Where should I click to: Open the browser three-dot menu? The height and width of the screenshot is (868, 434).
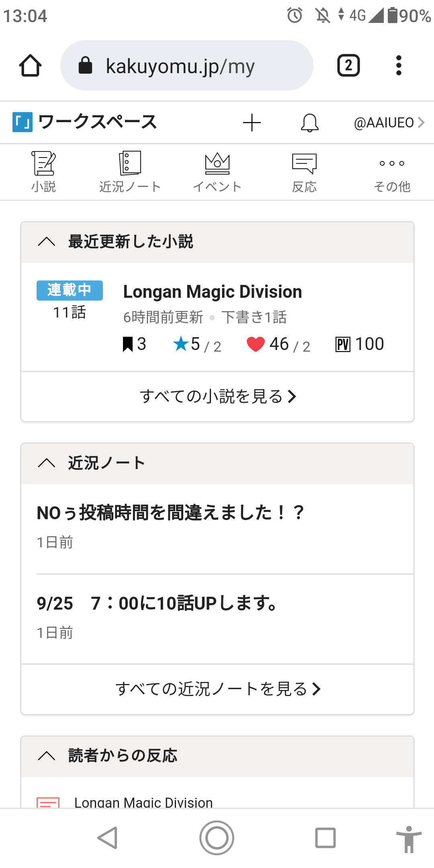pos(398,66)
